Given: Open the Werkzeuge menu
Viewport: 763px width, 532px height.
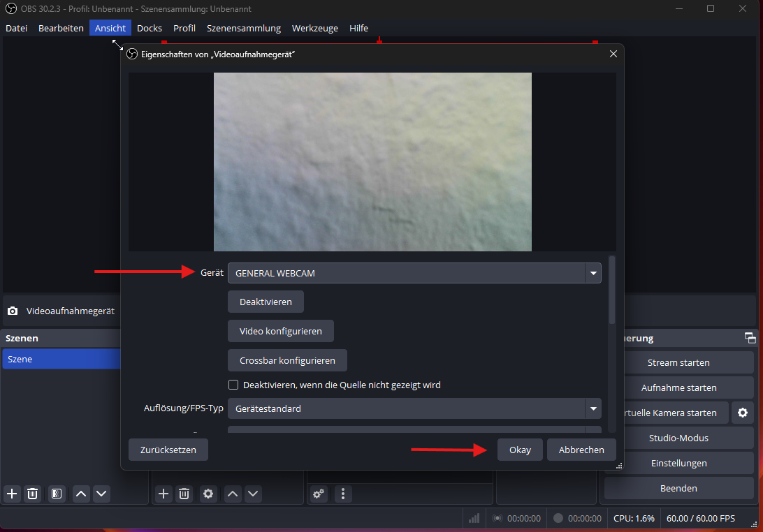Looking at the screenshot, I should [314, 28].
